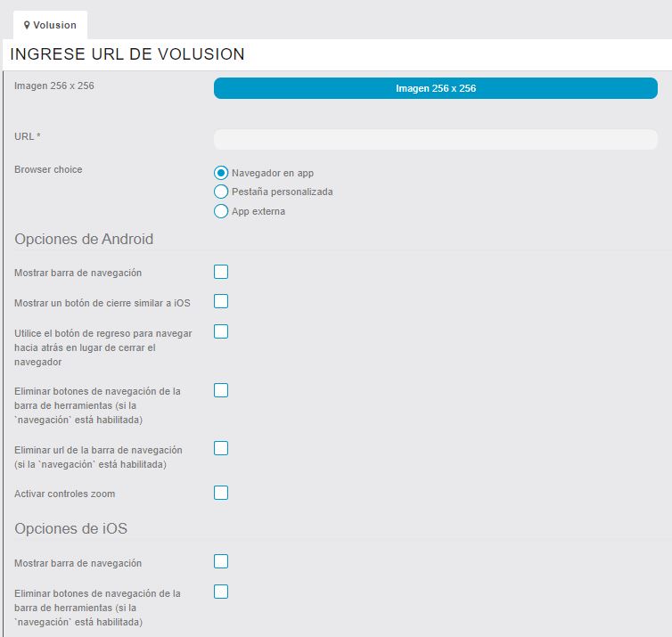
Task: Tick Android Eliminar botones de navegación checkbox
Action: click(x=221, y=390)
